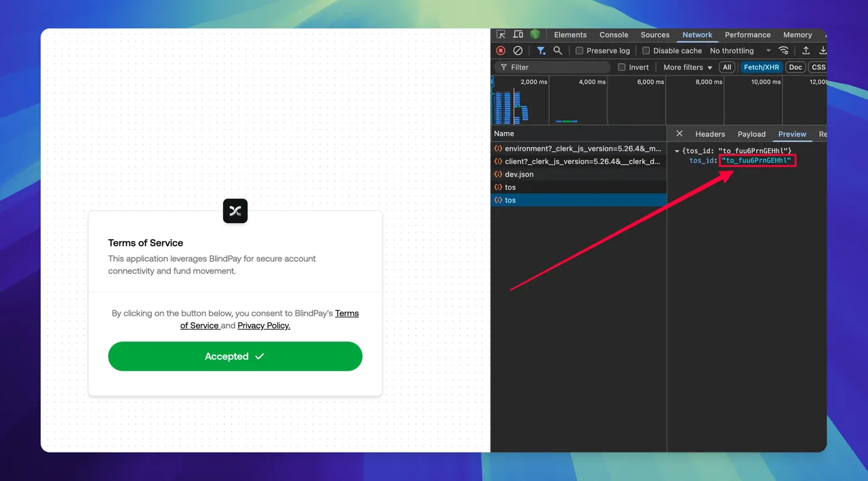Open the Performance tab
868x481 pixels.
[x=747, y=35]
